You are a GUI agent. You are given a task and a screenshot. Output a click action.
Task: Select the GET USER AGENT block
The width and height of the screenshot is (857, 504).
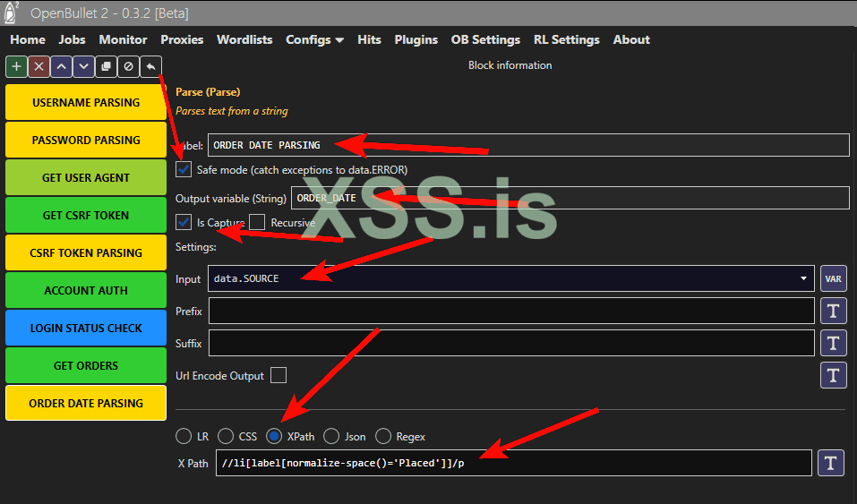86,177
